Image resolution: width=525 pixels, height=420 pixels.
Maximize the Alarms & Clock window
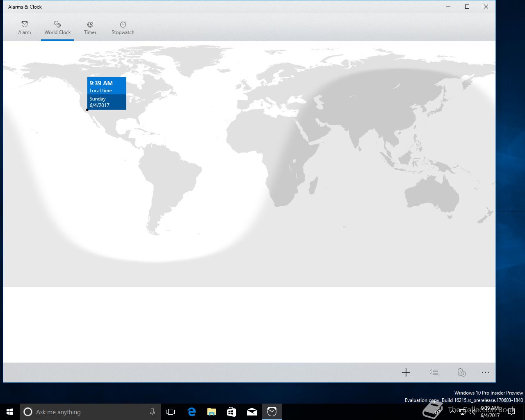tap(467, 7)
